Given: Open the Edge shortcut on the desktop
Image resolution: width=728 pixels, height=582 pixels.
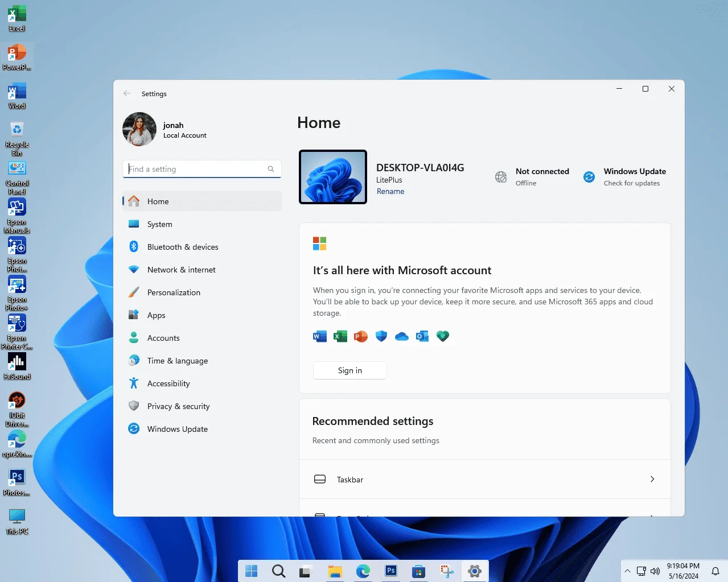Looking at the screenshot, I should click(x=17, y=444).
